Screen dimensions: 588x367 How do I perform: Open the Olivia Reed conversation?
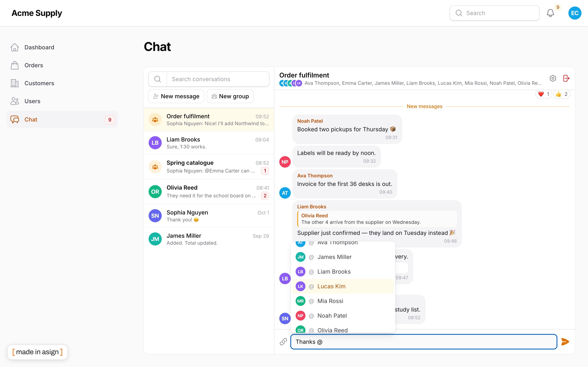coord(209,192)
